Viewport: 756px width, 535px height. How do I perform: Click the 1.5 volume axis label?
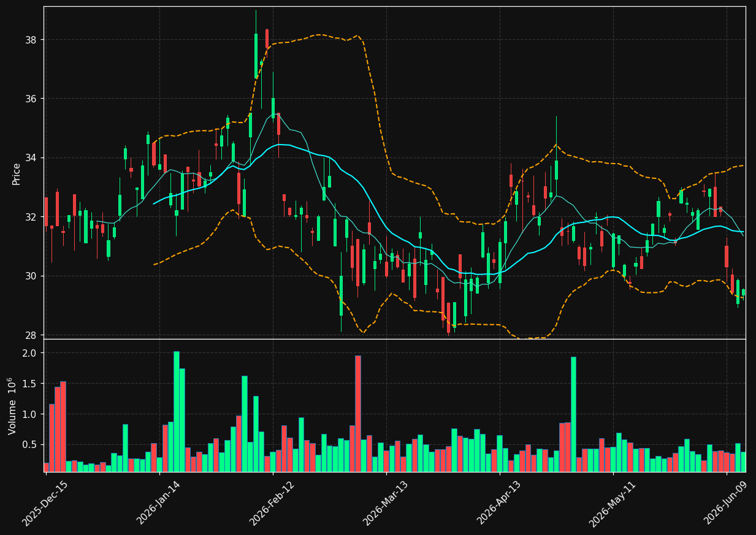point(31,384)
